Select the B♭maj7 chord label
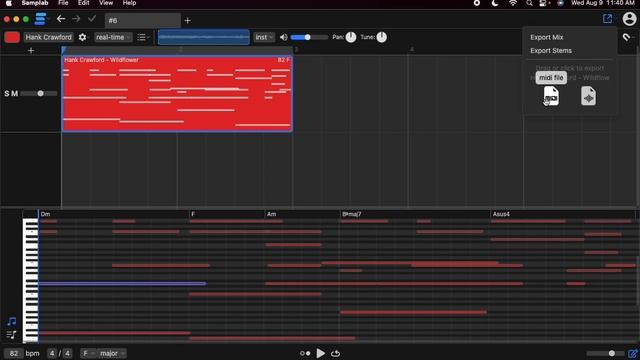The height and width of the screenshot is (360, 640). pyautogui.click(x=351, y=214)
